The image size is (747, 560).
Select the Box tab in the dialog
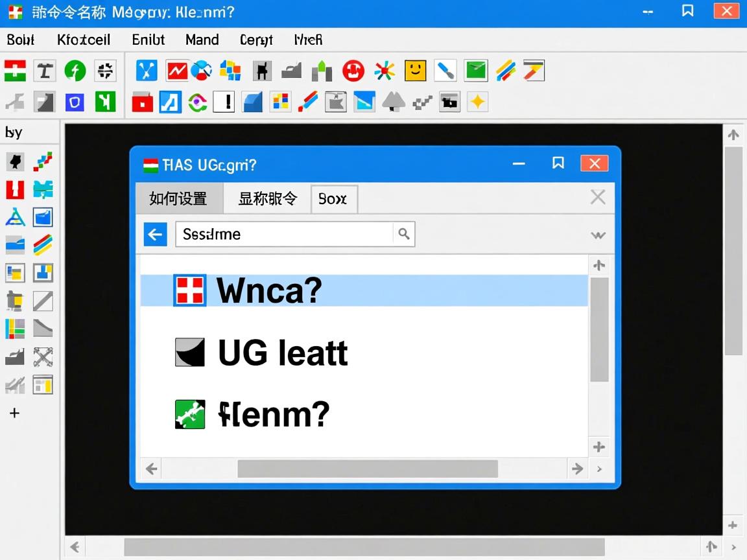click(333, 199)
